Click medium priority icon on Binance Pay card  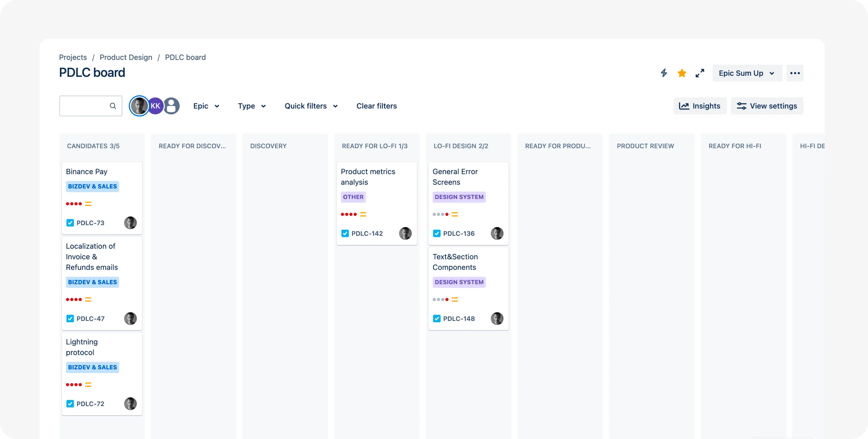pyautogui.click(x=88, y=204)
